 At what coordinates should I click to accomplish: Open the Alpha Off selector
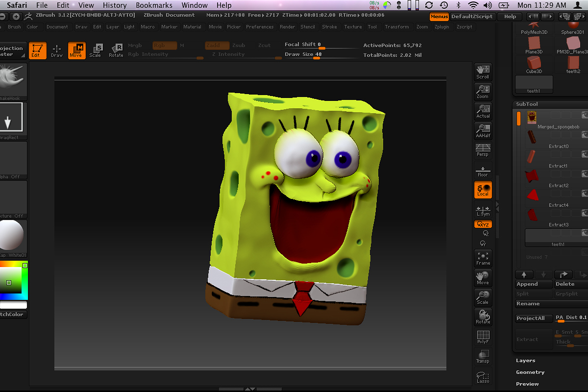[13, 160]
